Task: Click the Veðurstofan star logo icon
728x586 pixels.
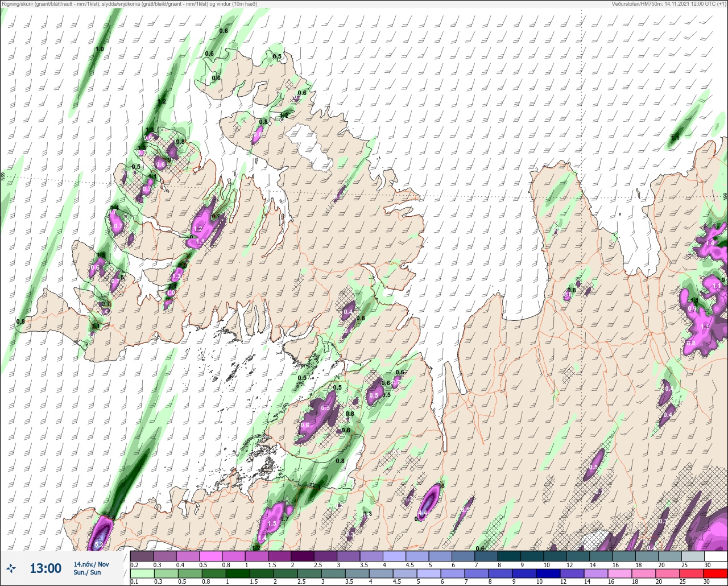Action: [11, 568]
